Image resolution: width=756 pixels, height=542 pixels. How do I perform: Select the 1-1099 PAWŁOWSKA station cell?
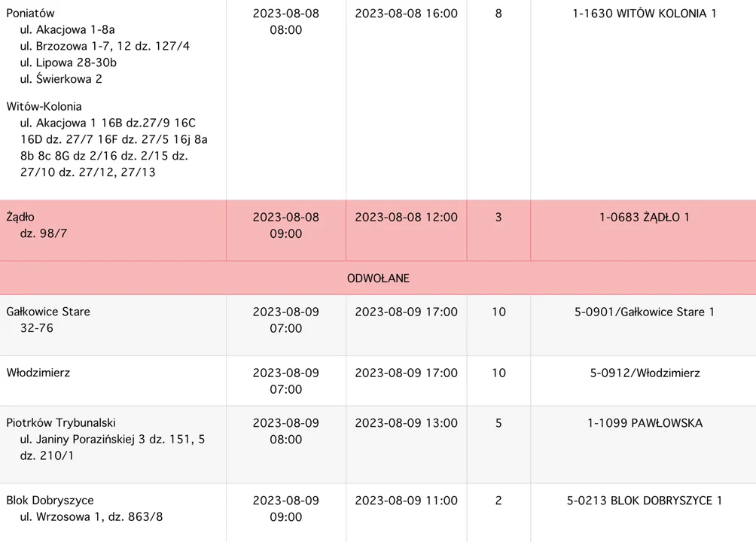coord(644,423)
